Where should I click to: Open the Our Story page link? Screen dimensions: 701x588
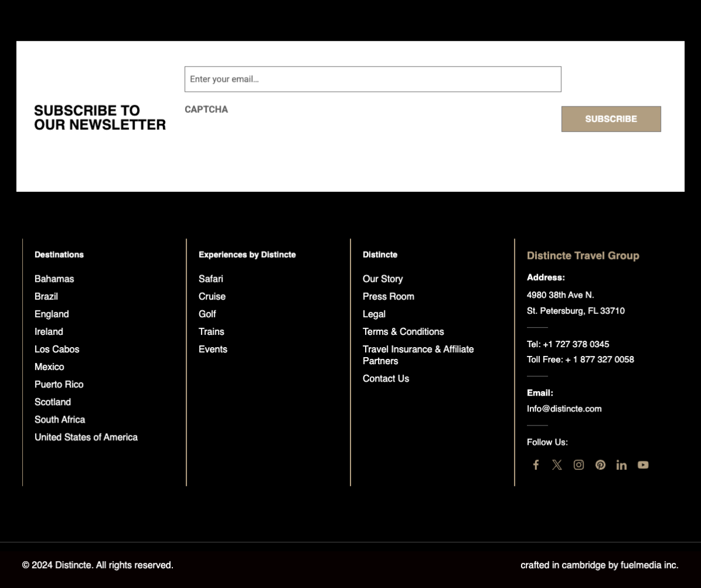coord(383,279)
